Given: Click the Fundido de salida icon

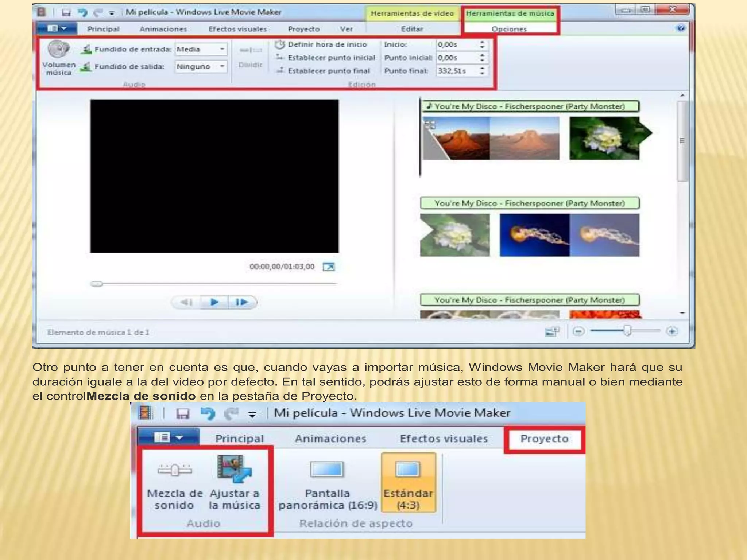Looking at the screenshot, I should (x=86, y=67).
